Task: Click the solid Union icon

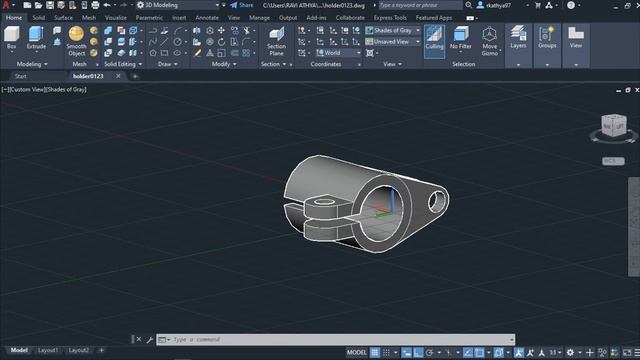Action: pos(108,31)
